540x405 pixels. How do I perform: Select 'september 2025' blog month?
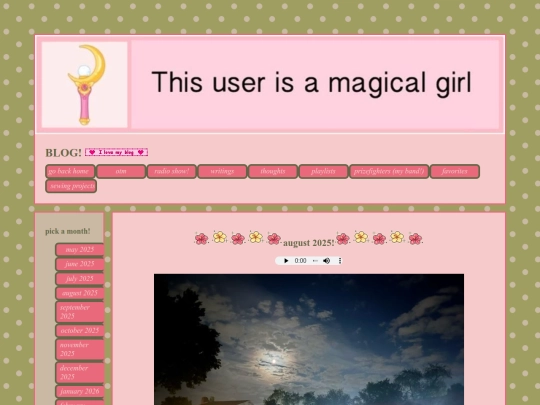[80, 312]
